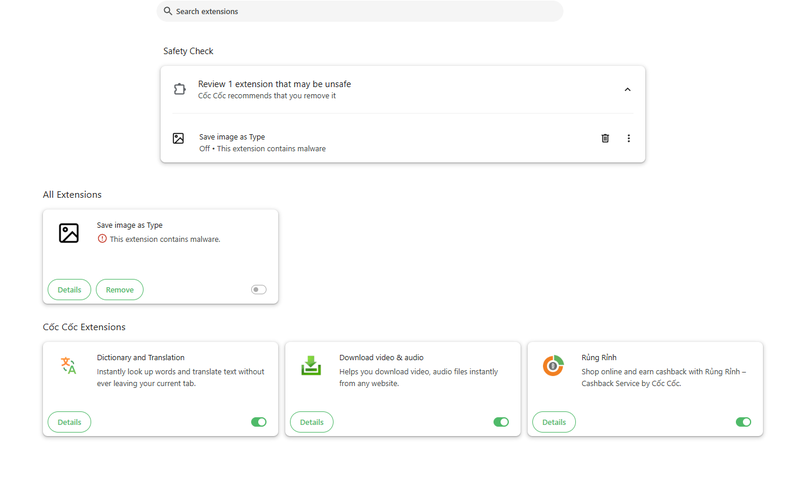
Task: Remove the Save image as Type extension
Action: [120, 290]
